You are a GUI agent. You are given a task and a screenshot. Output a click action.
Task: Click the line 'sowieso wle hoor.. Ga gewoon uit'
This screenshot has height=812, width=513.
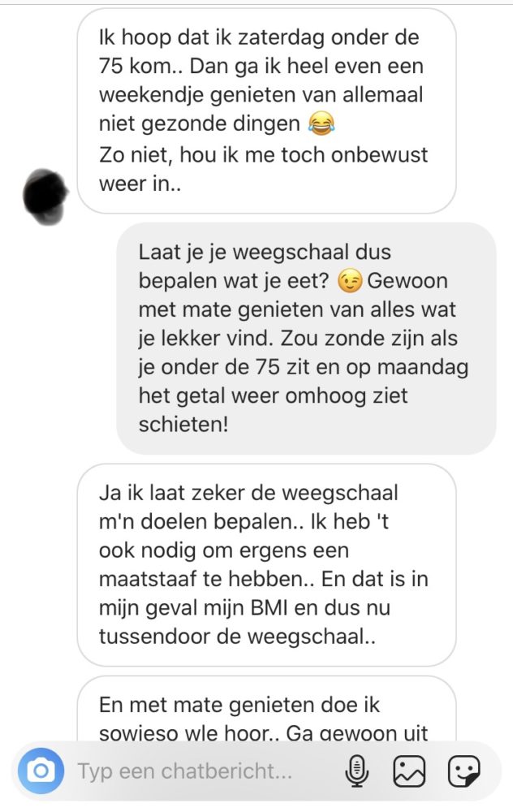click(x=264, y=733)
